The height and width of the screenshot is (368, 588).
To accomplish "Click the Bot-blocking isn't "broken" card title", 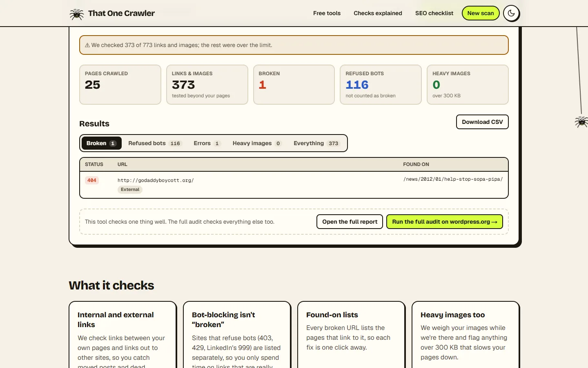I will [x=223, y=320].
